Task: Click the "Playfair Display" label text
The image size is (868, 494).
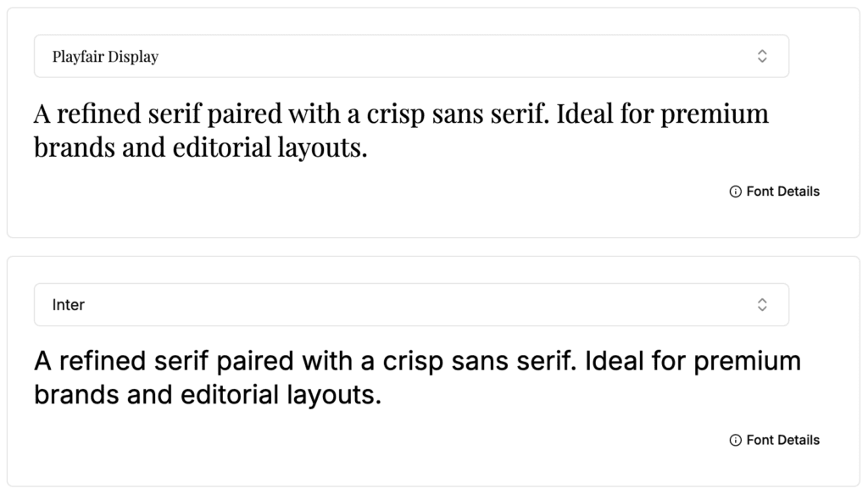Action: (105, 57)
